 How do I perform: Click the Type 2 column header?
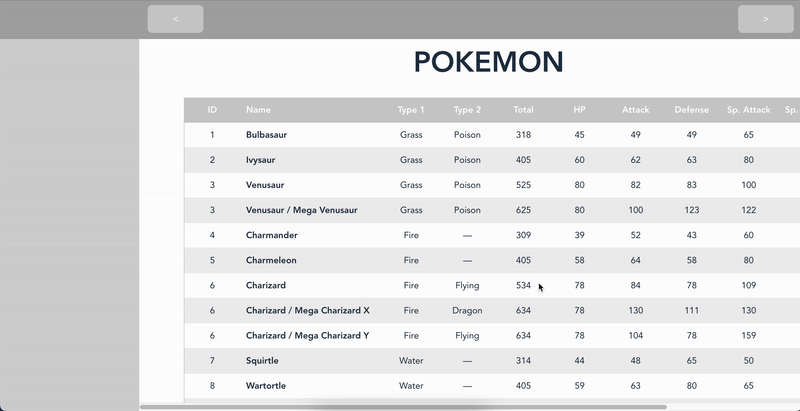click(x=467, y=110)
